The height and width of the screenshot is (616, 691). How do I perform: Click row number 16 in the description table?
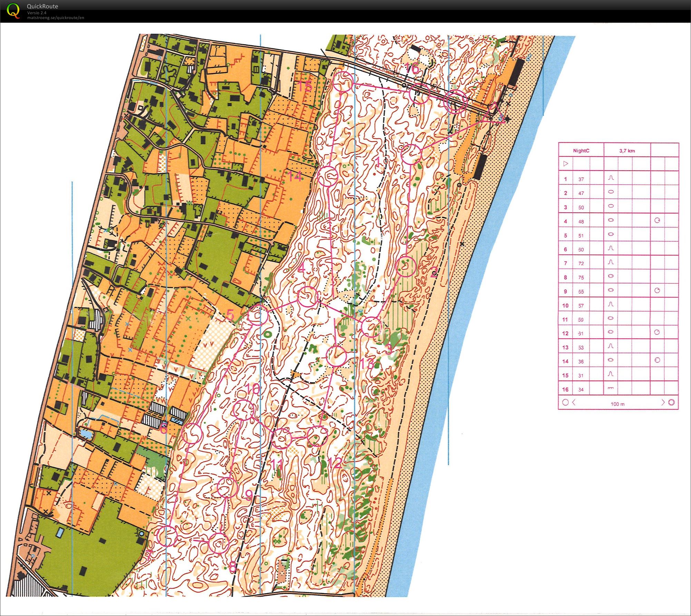[x=565, y=389]
